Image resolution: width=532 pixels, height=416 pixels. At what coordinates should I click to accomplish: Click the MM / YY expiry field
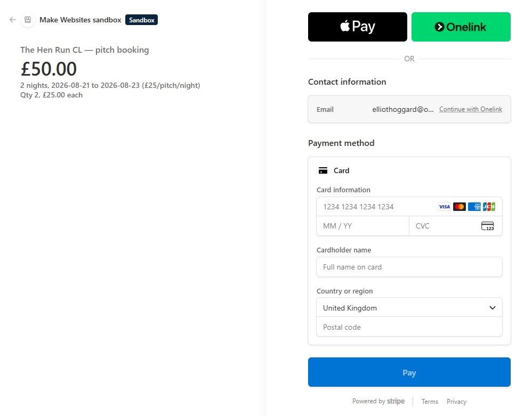(x=362, y=226)
